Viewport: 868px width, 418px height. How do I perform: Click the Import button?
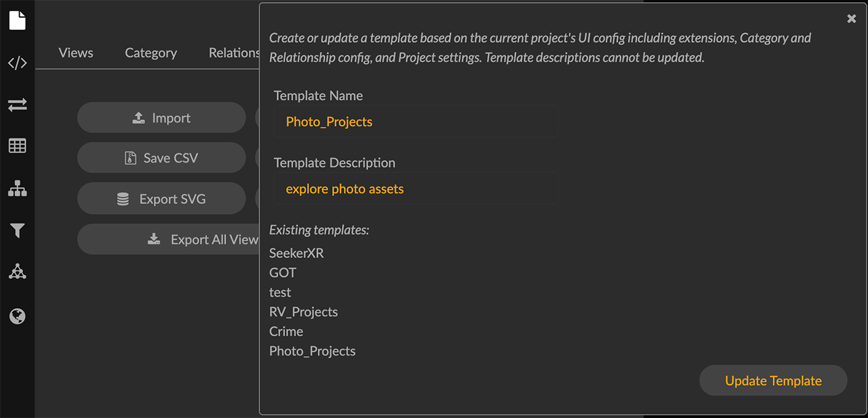(x=161, y=117)
